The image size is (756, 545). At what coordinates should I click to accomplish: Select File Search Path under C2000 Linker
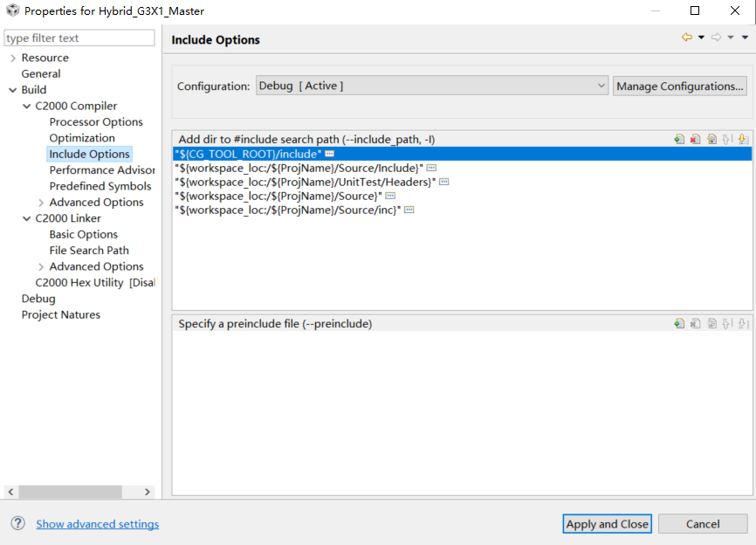point(89,251)
